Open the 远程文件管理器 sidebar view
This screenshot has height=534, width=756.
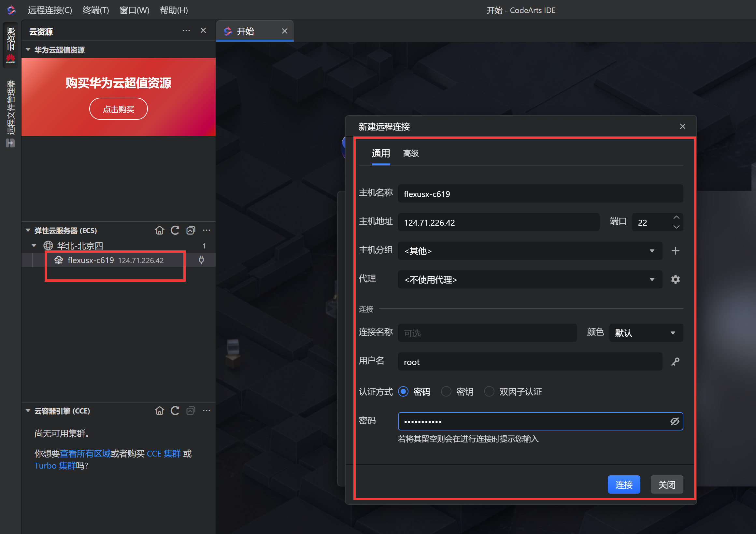pyautogui.click(x=10, y=113)
